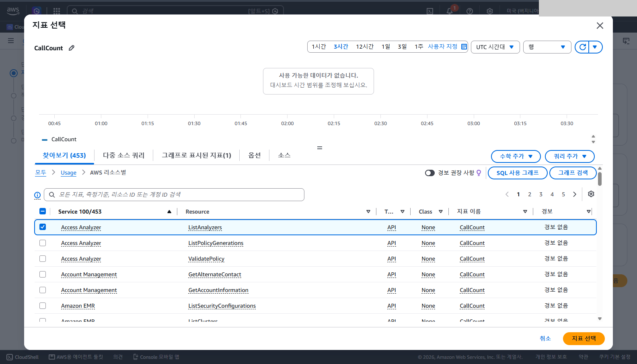
Task: Edit the CallCount graph title pencil icon
Action: [72, 48]
